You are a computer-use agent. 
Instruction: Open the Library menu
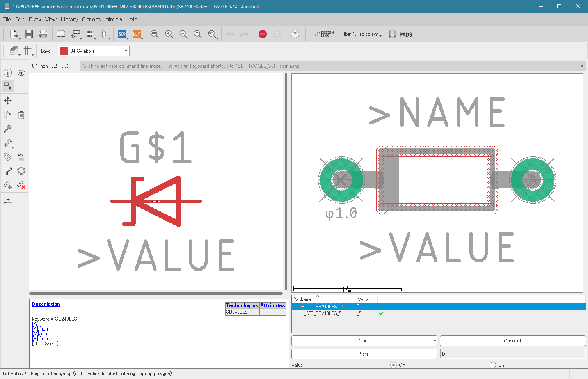pos(69,19)
